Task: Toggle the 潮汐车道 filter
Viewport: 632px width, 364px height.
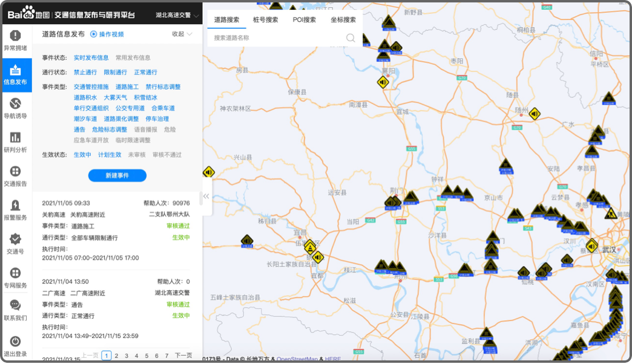Action: tap(85, 119)
